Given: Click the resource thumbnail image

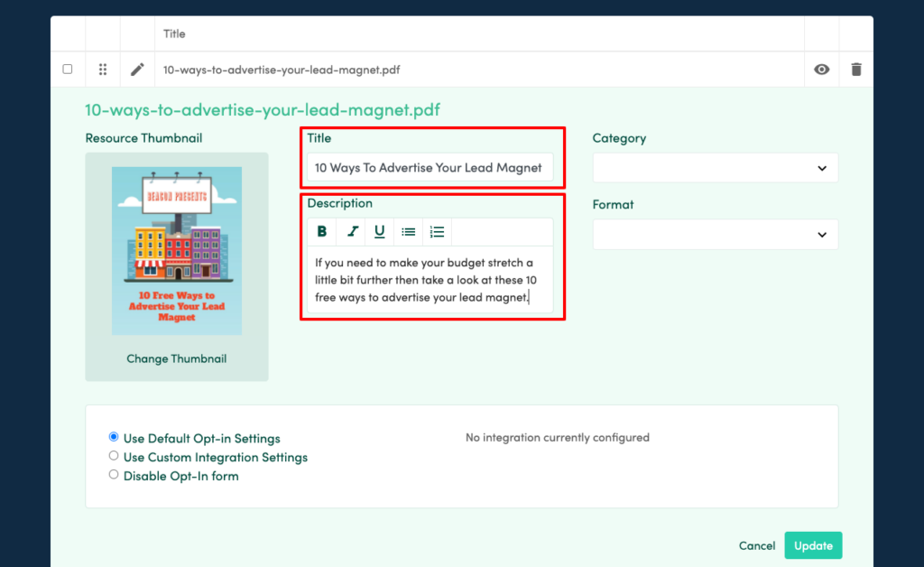Looking at the screenshot, I should coord(177,250).
